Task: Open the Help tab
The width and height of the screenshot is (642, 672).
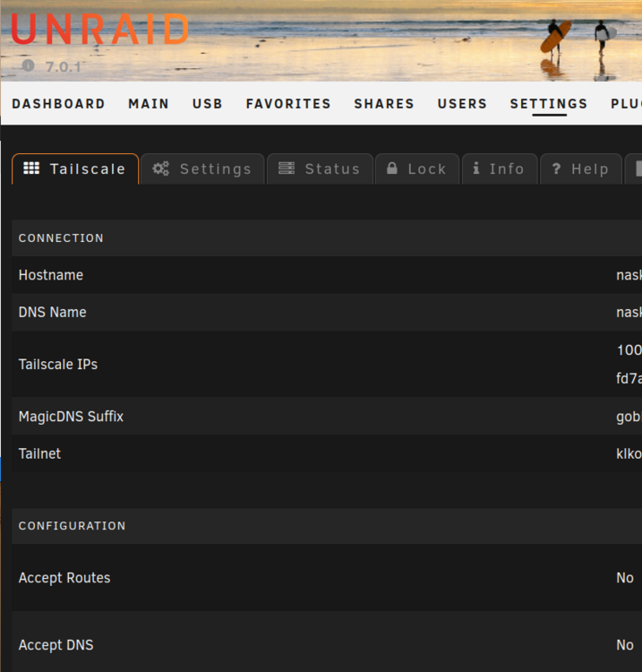Action: tap(581, 168)
